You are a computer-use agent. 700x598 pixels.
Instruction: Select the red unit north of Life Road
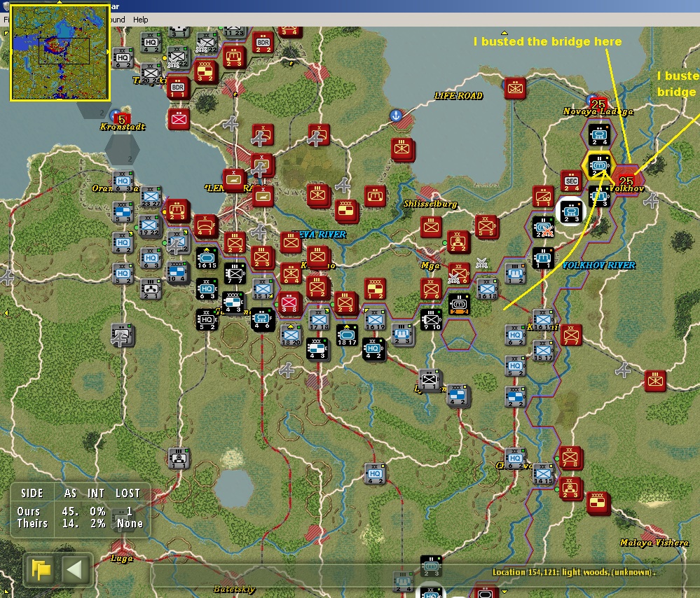515,88
